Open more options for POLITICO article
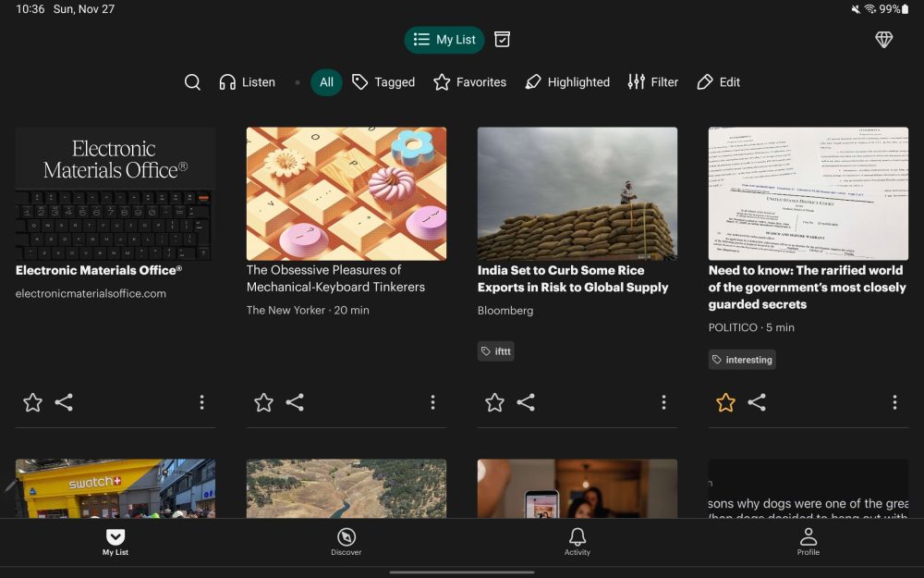The width and height of the screenshot is (924, 578). click(894, 402)
